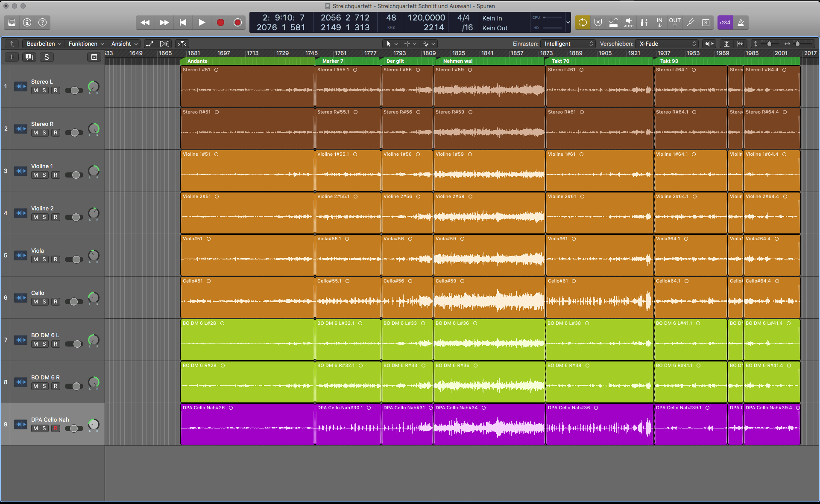Click the global Solo S button
820x504 pixels.
click(x=47, y=57)
